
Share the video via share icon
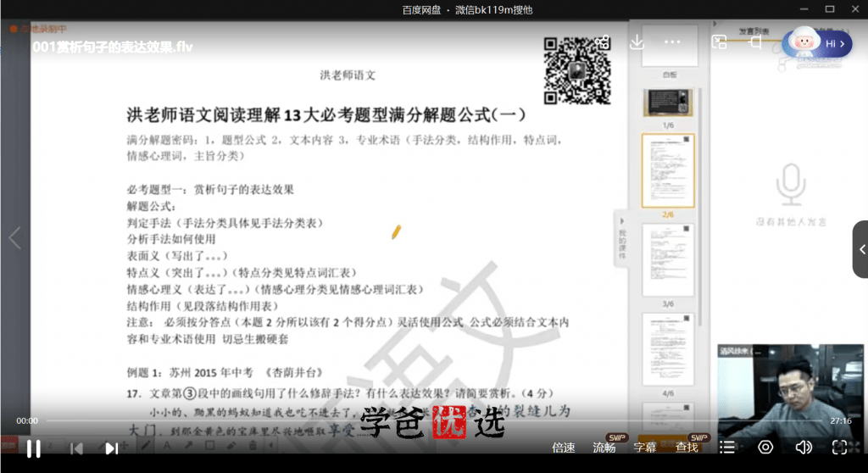pos(603,42)
